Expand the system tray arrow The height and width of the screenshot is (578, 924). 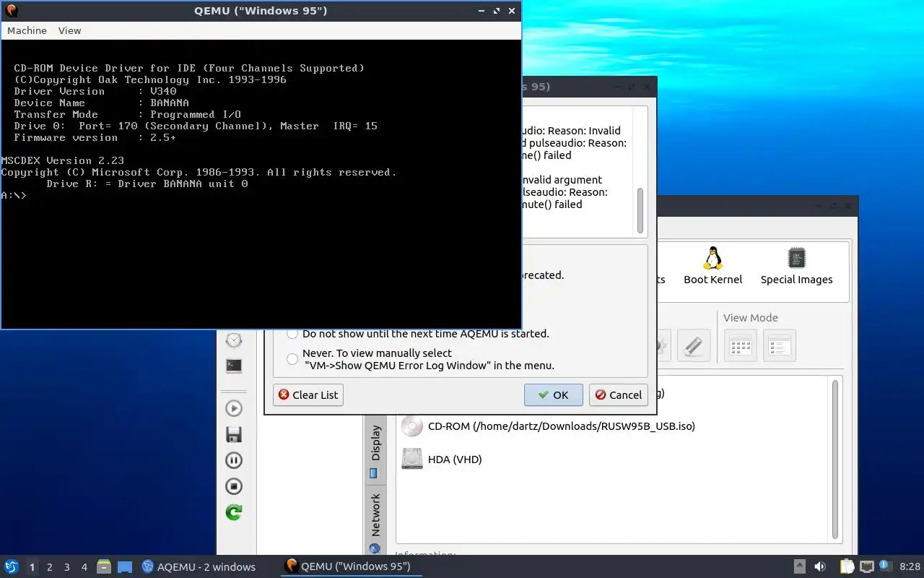coord(800,566)
